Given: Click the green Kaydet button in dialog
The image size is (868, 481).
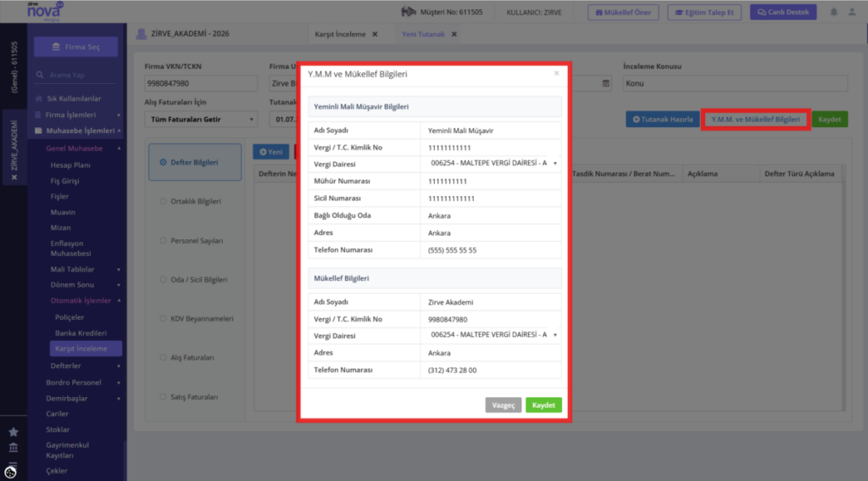Looking at the screenshot, I should 543,405.
